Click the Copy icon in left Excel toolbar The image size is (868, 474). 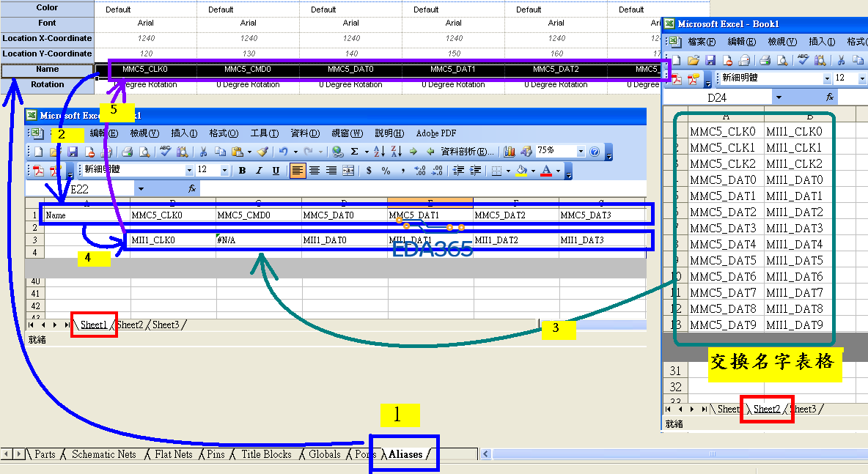[220, 152]
